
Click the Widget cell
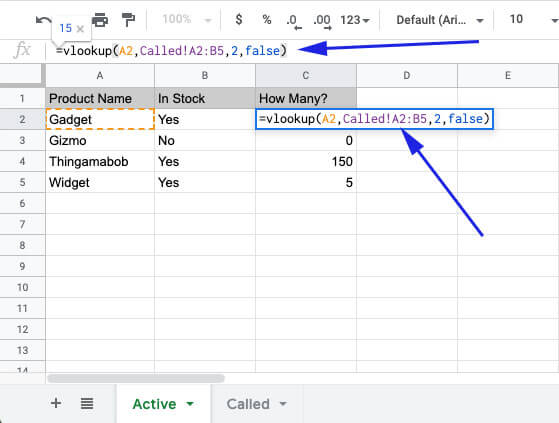tap(100, 182)
